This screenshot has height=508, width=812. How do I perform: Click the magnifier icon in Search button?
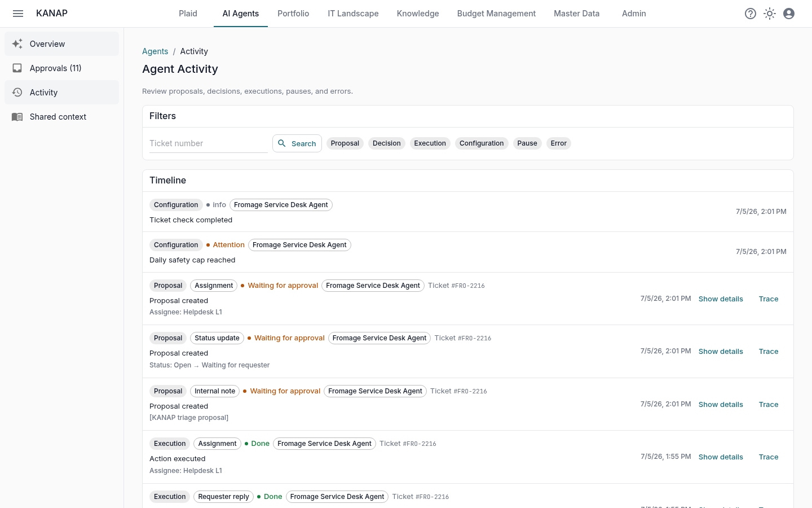[282, 143]
